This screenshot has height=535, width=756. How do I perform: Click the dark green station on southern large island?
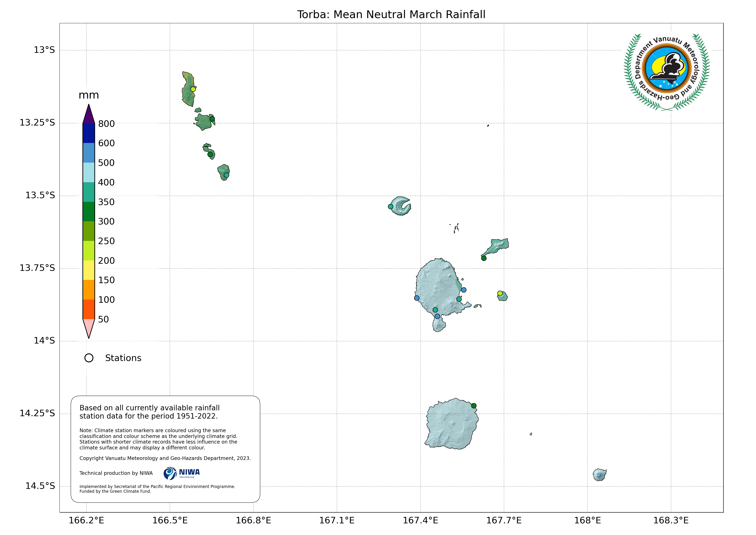coord(474,406)
